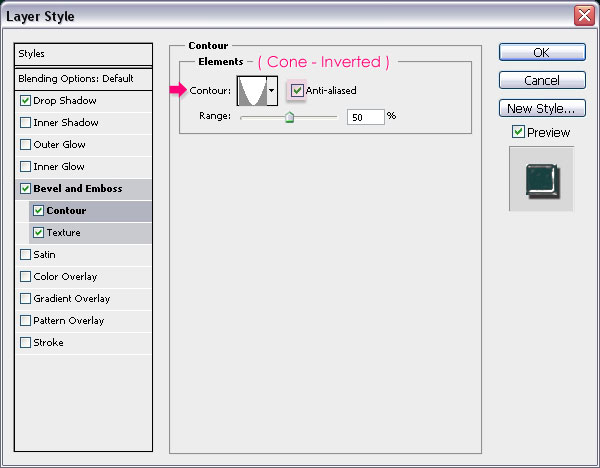600x468 pixels.
Task: Open the Outer Glow settings label
Action: tap(59, 145)
